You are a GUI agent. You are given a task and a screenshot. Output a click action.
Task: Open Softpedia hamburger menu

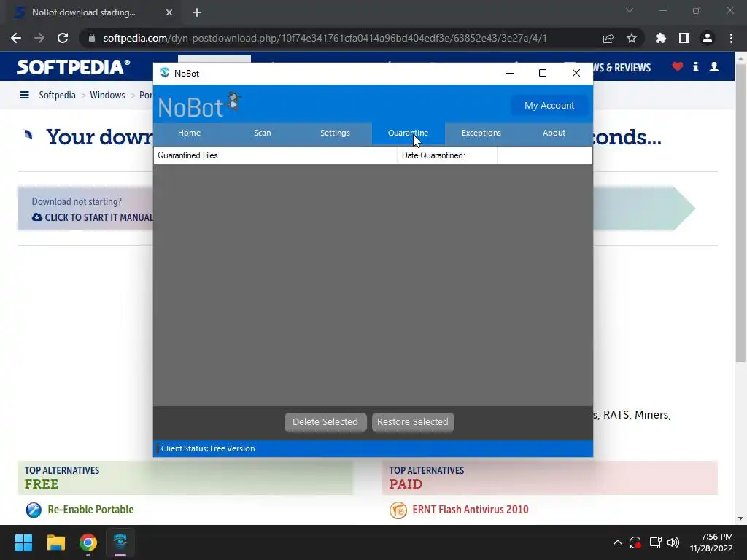24,95
